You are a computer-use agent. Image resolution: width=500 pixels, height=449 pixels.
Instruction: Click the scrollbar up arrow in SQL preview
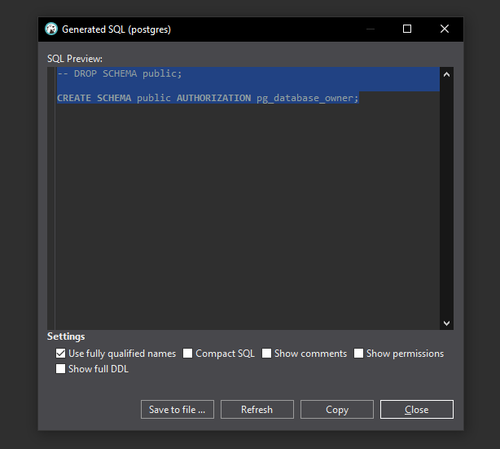tap(447, 75)
